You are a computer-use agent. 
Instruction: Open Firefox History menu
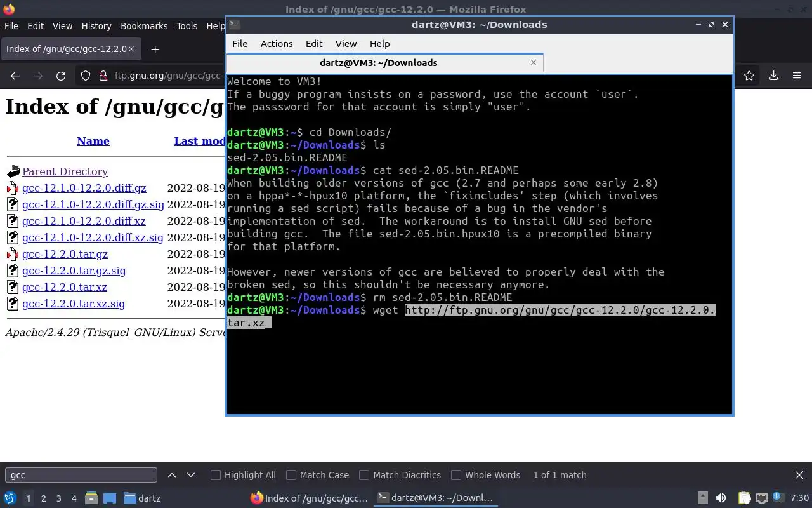(96, 26)
